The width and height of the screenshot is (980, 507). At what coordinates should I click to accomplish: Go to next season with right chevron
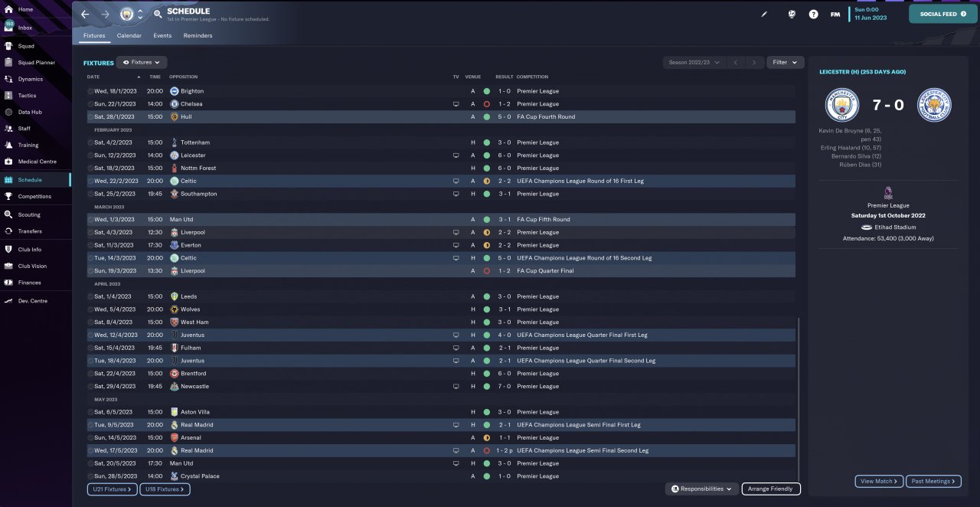click(754, 63)
